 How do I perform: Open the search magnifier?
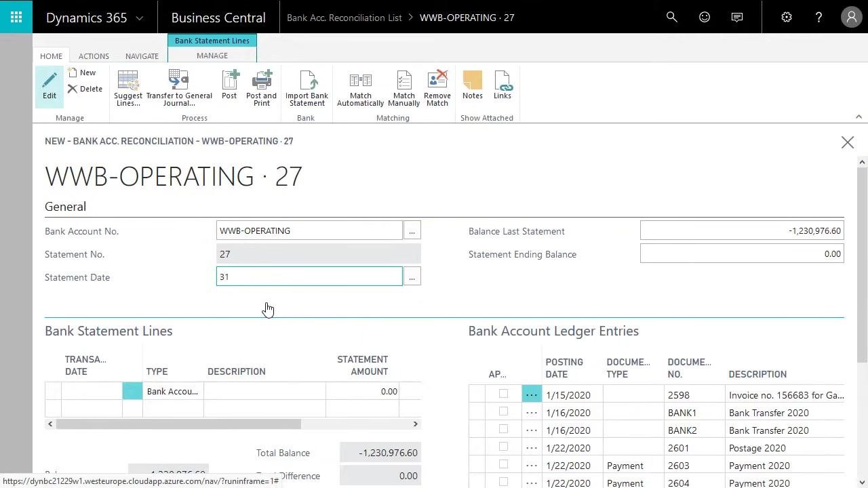point(672,17)
